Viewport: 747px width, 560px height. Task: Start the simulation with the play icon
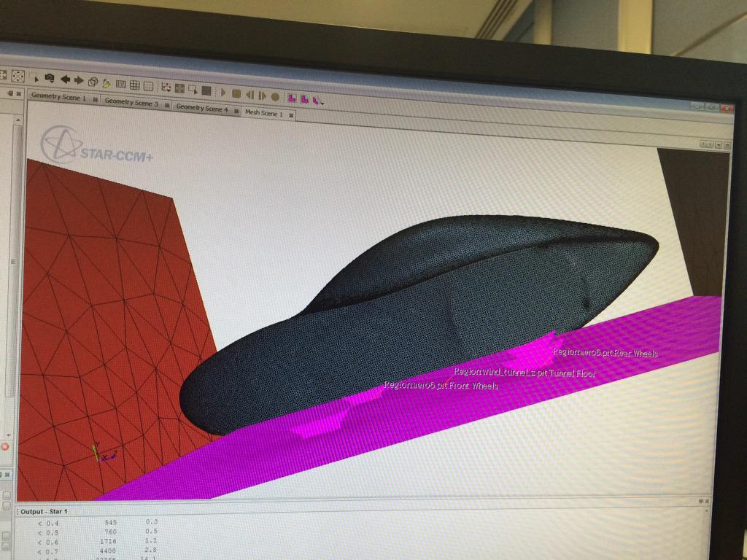pyautogui.click(x=223, y=90)
